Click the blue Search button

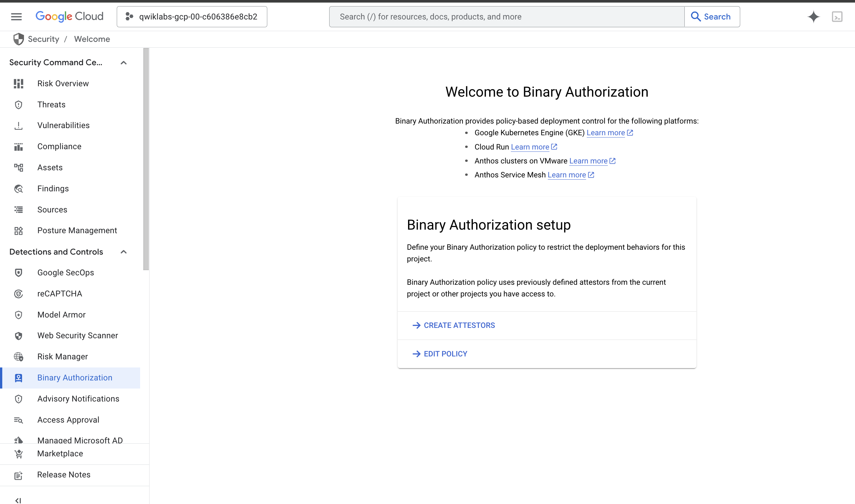[x=712, y=17]
